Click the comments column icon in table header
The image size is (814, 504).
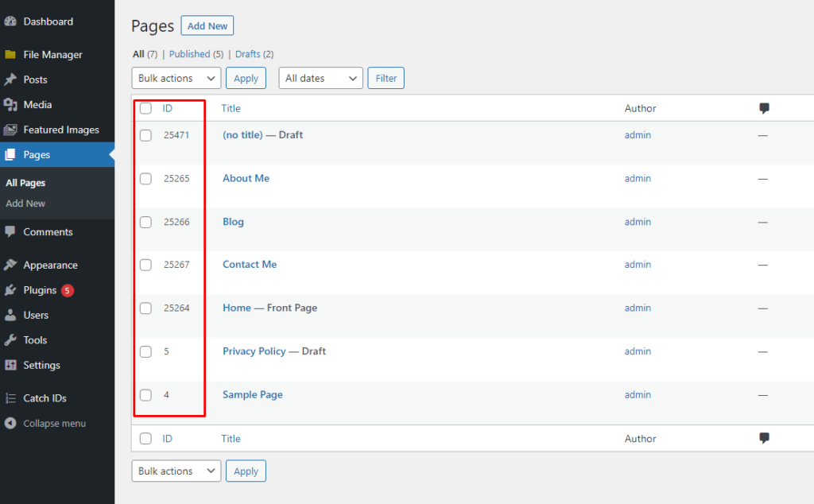764,108
